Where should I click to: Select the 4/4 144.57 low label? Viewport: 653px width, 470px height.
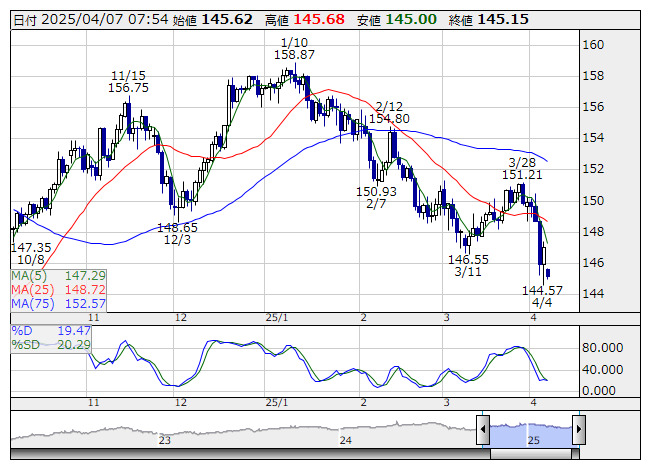pos(542,296)
